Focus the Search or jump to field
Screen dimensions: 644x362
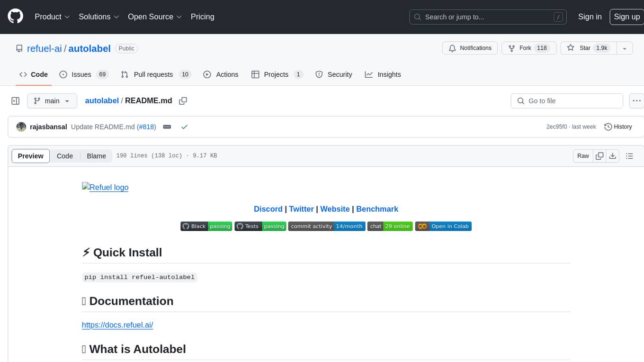point(488,17)
